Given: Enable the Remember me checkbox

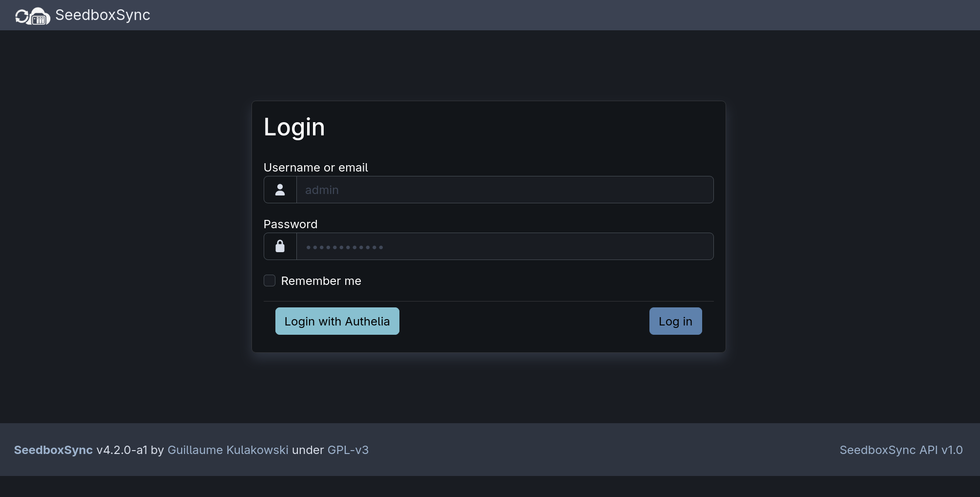Looking at the screenshot, I should pyautogui.click(x=270, y=281).
